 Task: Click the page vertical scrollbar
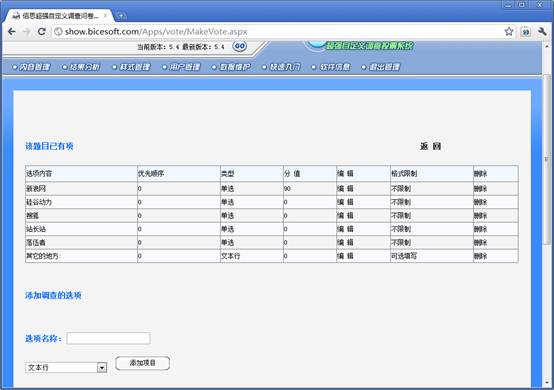(547, 159)
